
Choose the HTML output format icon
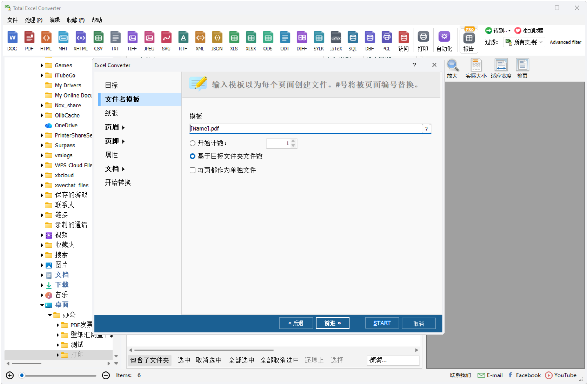[x=46, y=41]
